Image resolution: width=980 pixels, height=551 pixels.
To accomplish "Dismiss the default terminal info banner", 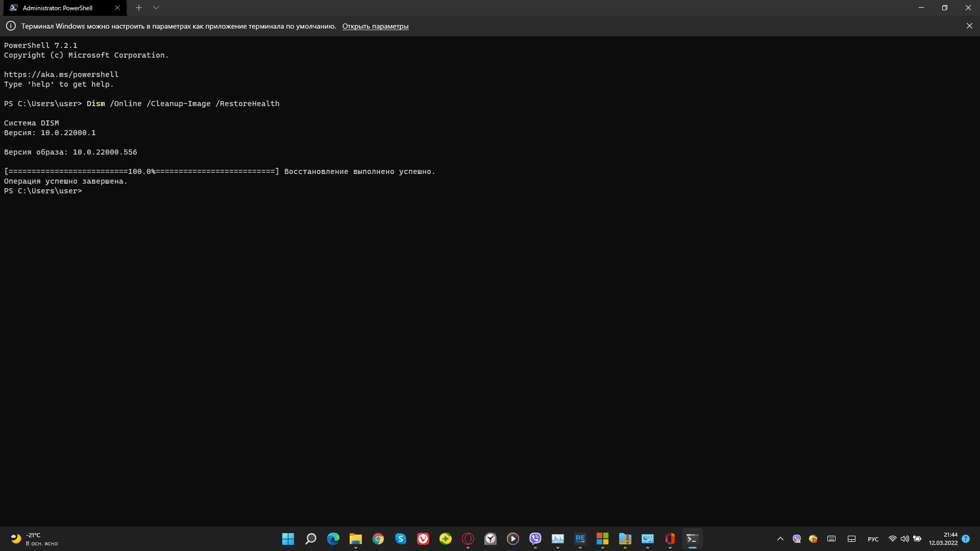I will [969, 26].
